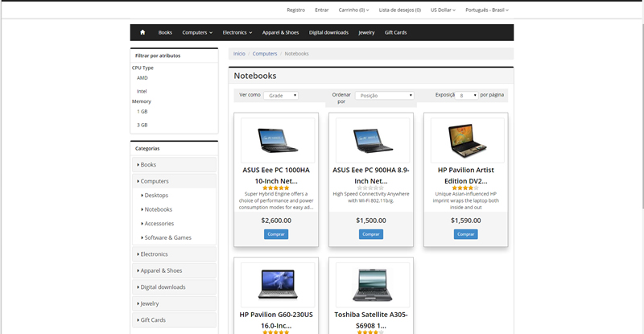The width and height of the screenshot is (644, 334).
Task: Open the 'Ordenar por' Posição dropdown
Action: [x=385, y=95]
